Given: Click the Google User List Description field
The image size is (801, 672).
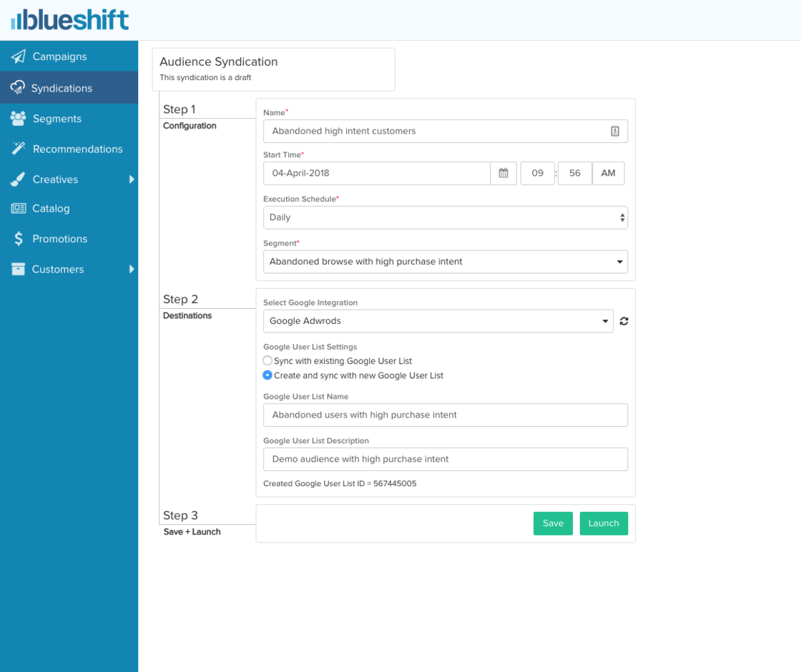Looking at the screenshot, I should 446,459.
